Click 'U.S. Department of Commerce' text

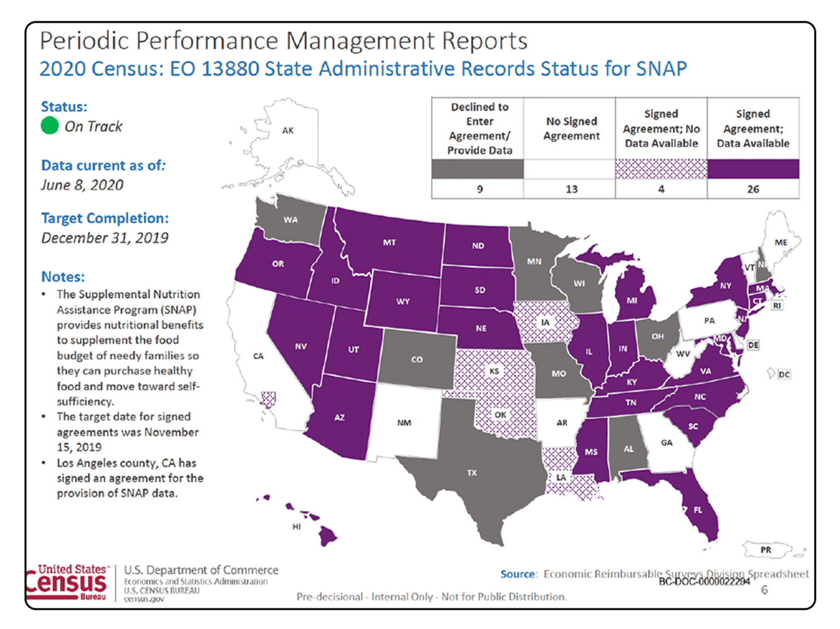(x=201, y=570)
